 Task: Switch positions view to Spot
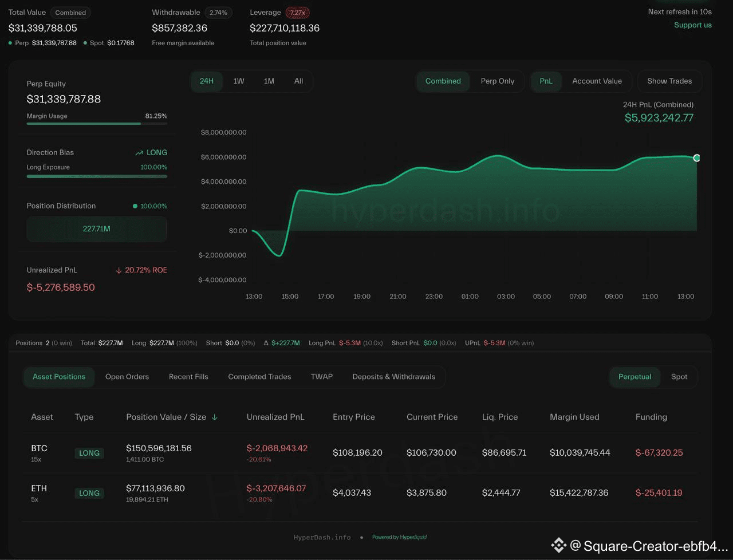point(679,377)
